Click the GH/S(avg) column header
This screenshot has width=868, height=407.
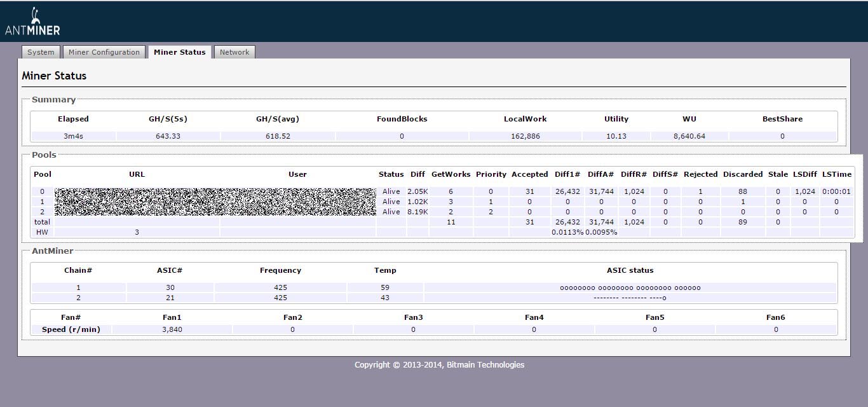click(x=277, y=119)
